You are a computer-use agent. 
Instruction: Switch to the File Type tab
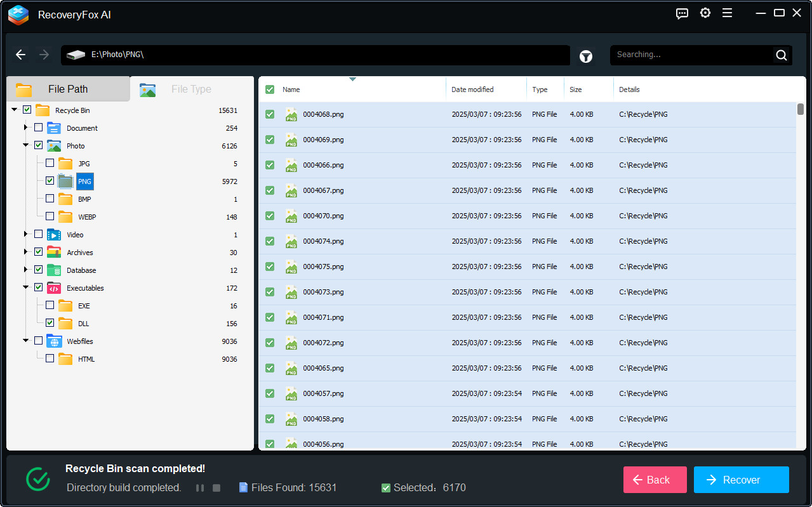point(190,89)
